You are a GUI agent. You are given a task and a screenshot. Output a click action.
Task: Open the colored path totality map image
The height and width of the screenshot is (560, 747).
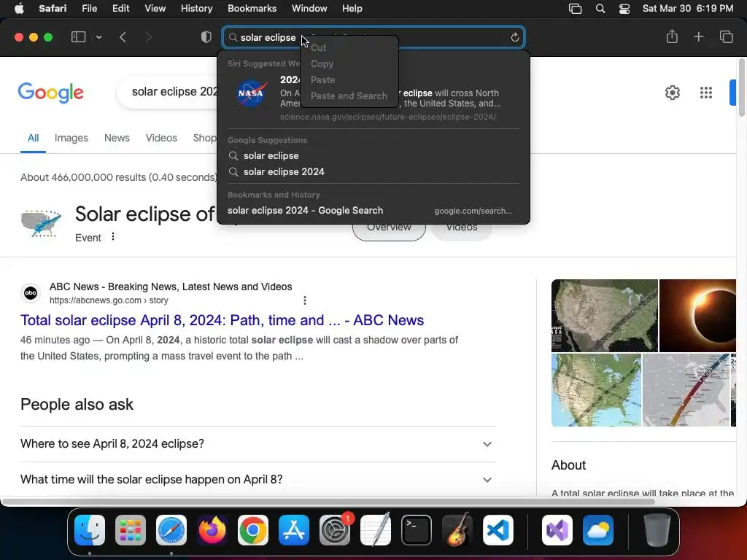(686, 390)
